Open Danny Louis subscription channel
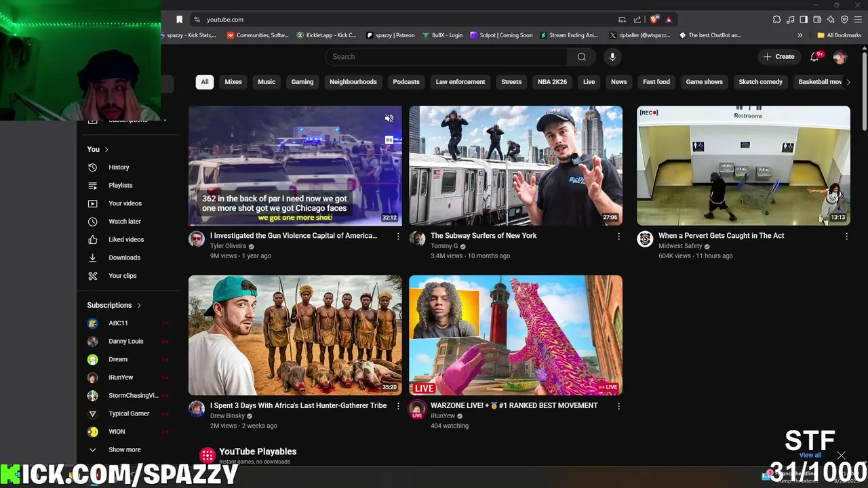 pos(127,341)
